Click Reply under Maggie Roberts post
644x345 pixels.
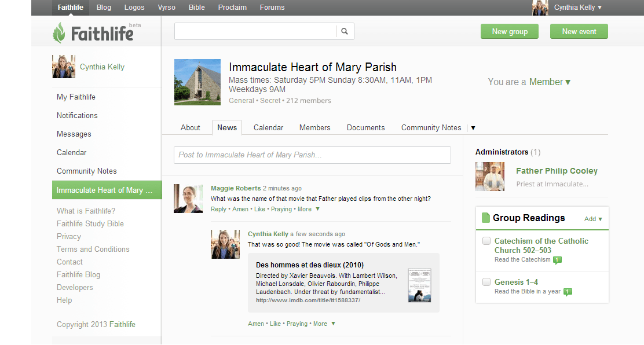218,209
